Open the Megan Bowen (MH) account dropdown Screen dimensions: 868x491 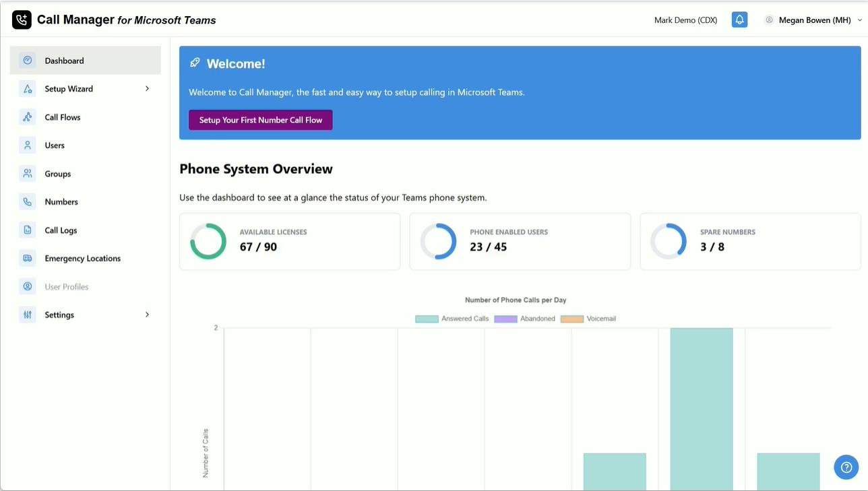point(813,20)
